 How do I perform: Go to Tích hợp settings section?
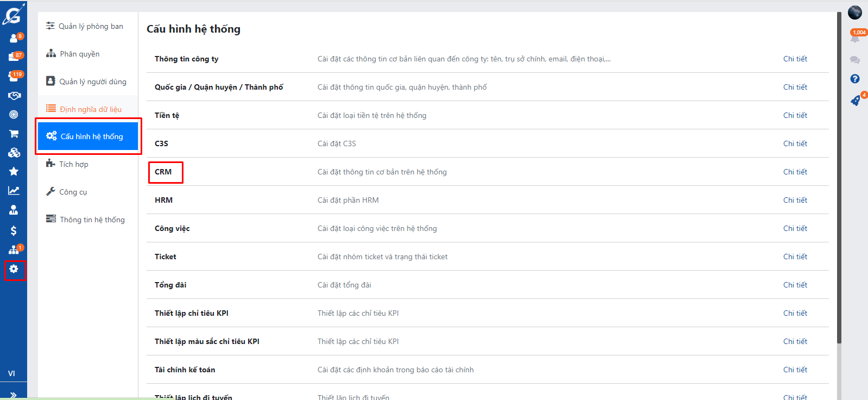click(x=73, y=164)
